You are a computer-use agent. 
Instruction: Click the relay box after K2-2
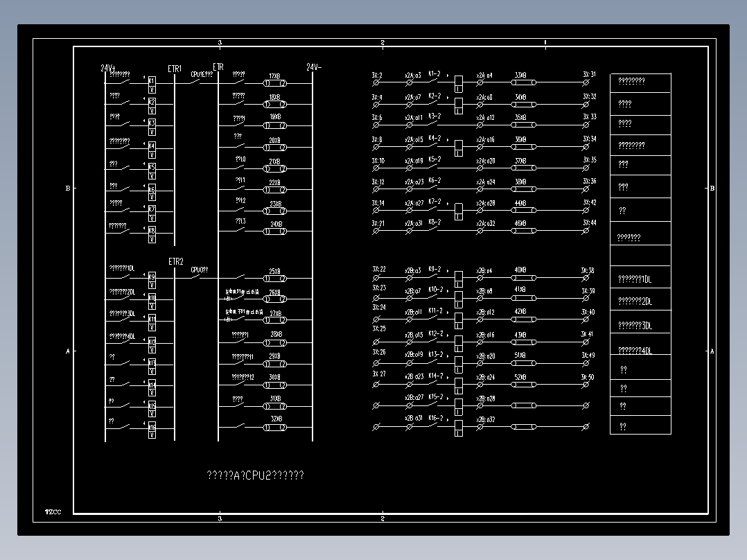click(458, 106)
